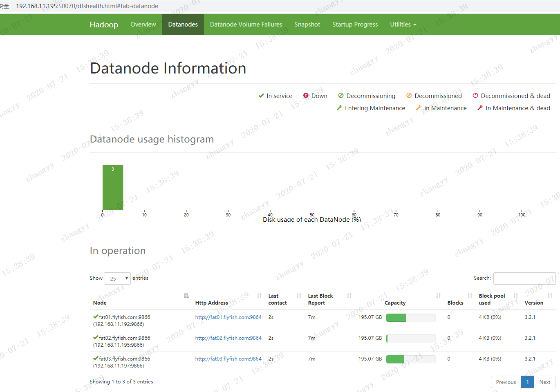Image resolution: width=560 pixels, height=392 pixels.
Task: Click the browser address bar URL
Action: [x=87, y=6]
